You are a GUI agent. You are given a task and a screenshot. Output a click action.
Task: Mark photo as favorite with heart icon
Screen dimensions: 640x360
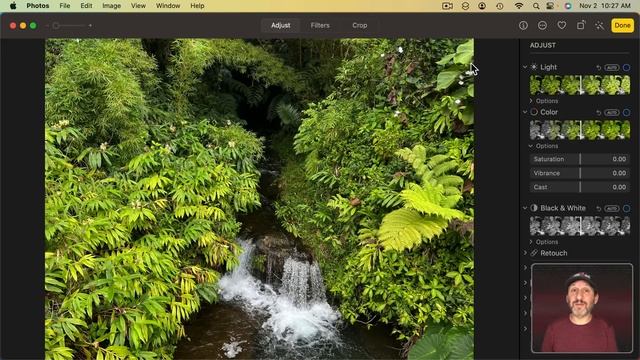562,26
